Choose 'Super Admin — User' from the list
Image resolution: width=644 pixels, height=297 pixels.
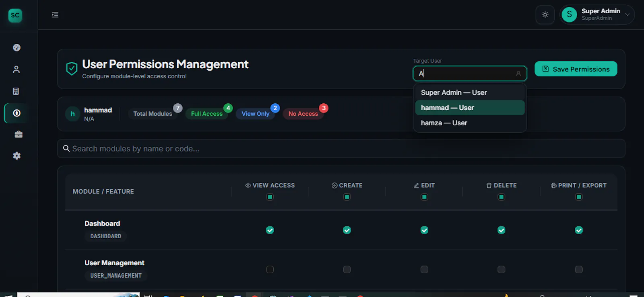click(x=470, y=92)
